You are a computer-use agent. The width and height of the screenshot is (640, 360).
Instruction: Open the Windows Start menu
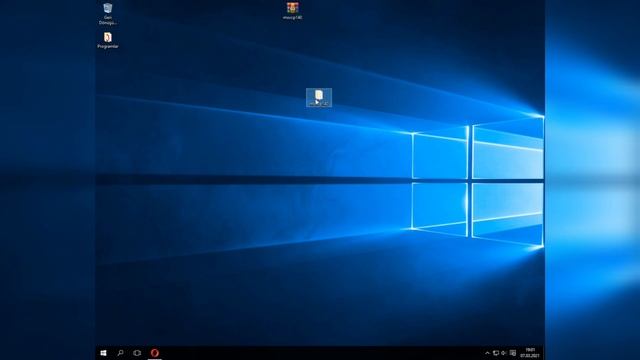point(103,353)
